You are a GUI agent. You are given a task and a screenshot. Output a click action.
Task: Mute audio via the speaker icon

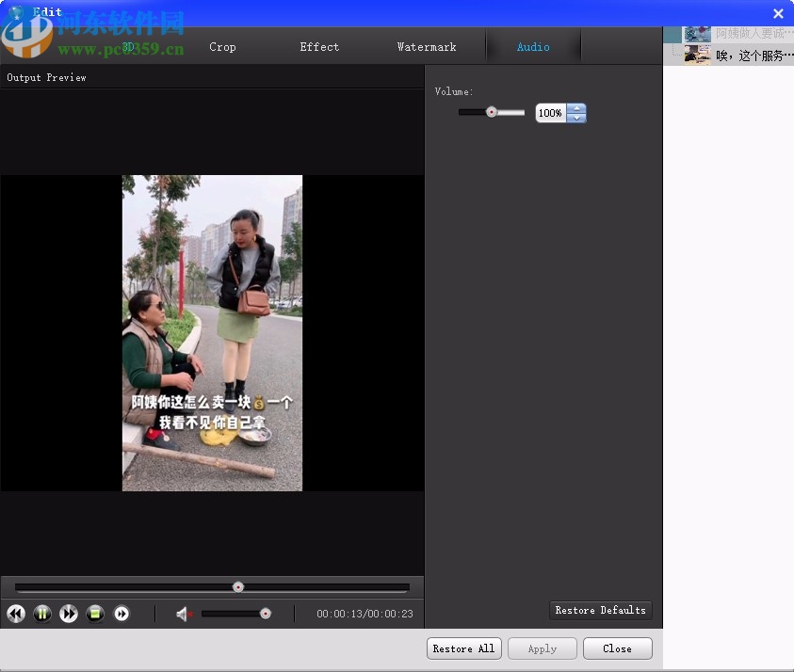pos(183,613)
